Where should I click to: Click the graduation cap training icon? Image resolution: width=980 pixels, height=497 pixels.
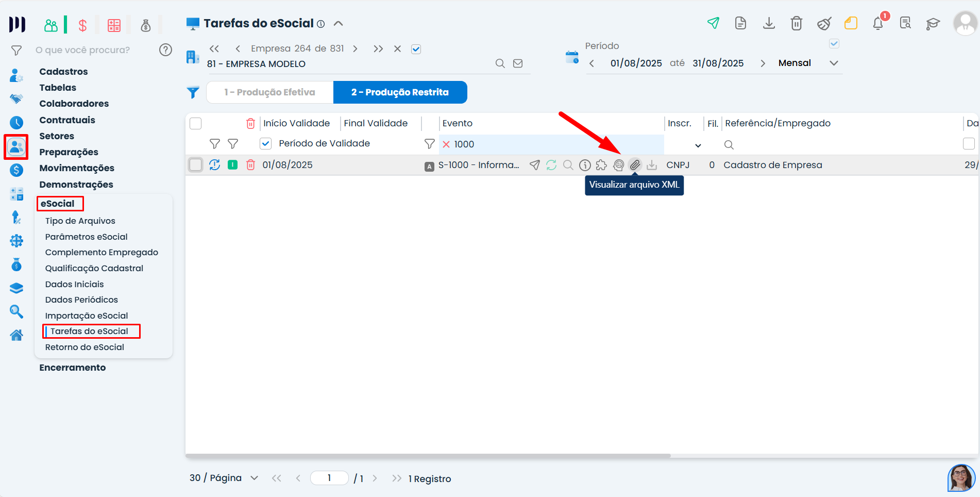pos(933,23)
